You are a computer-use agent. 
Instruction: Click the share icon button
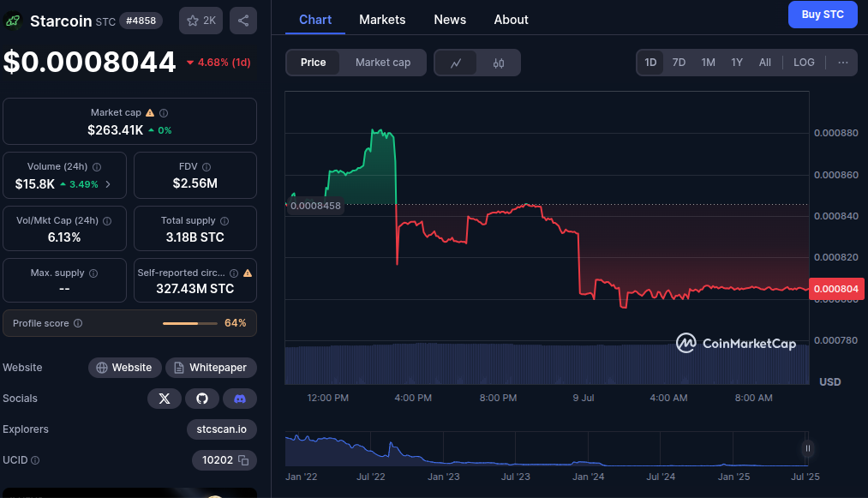pos(243,21)
